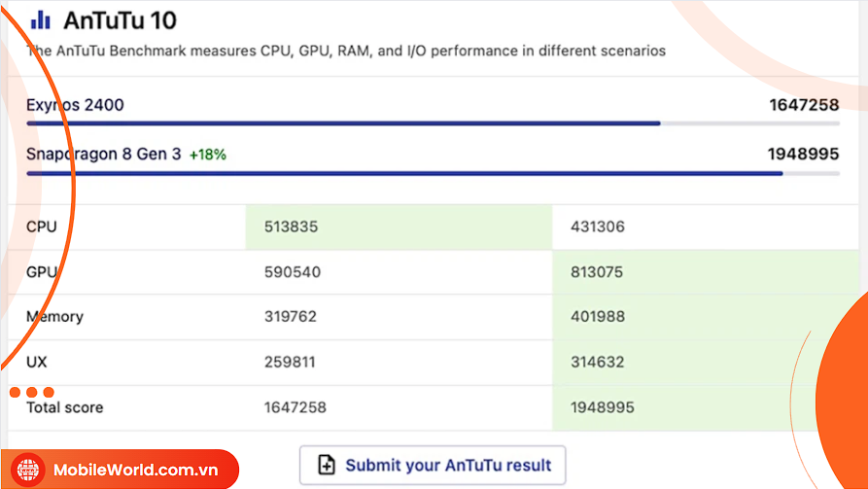
Task: Click the Memory row label
Action: [54, 317]
